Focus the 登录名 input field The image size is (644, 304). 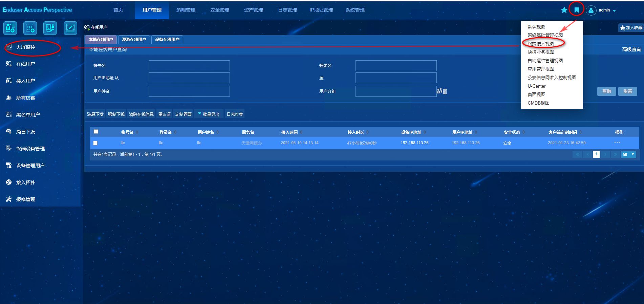[x=396, y=66]
